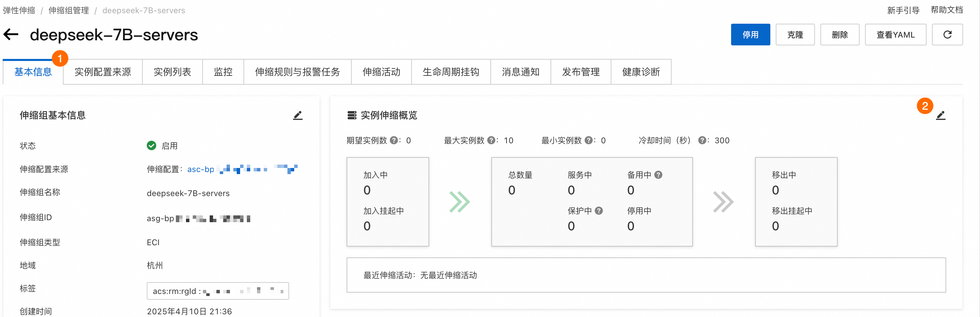
Task: Click the asg-bp scaling group ID text
Action: [199, 218]
